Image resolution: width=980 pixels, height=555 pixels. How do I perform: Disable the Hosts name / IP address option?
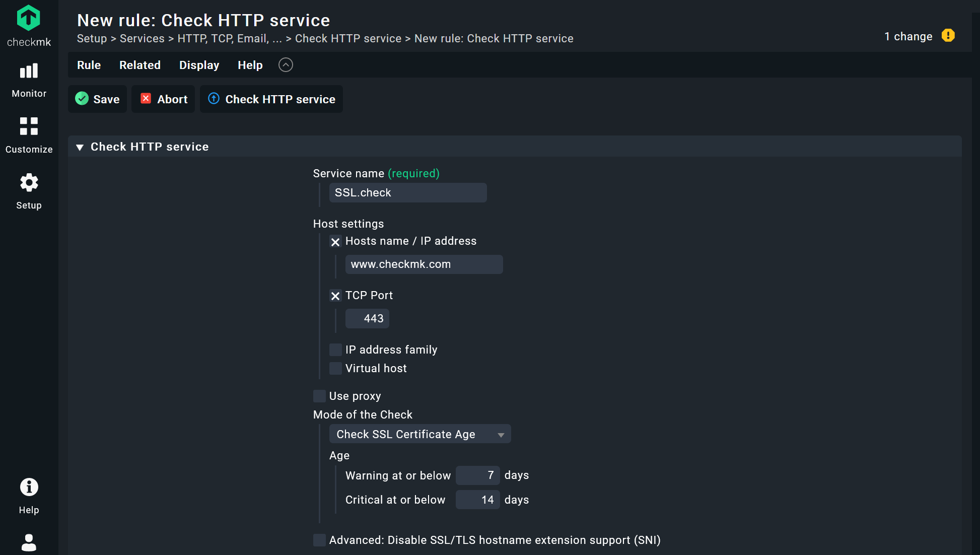click(x=335, y=242)
